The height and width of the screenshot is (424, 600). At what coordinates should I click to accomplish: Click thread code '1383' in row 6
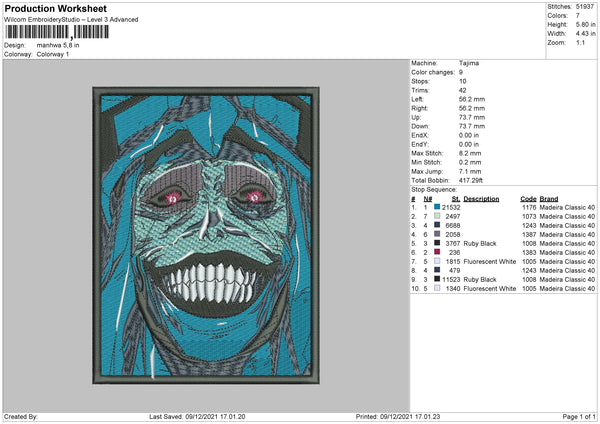(x=529, y=252)
